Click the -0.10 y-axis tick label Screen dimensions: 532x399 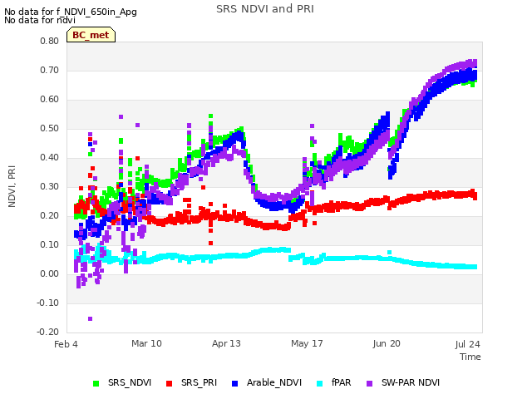coord(48,303)
